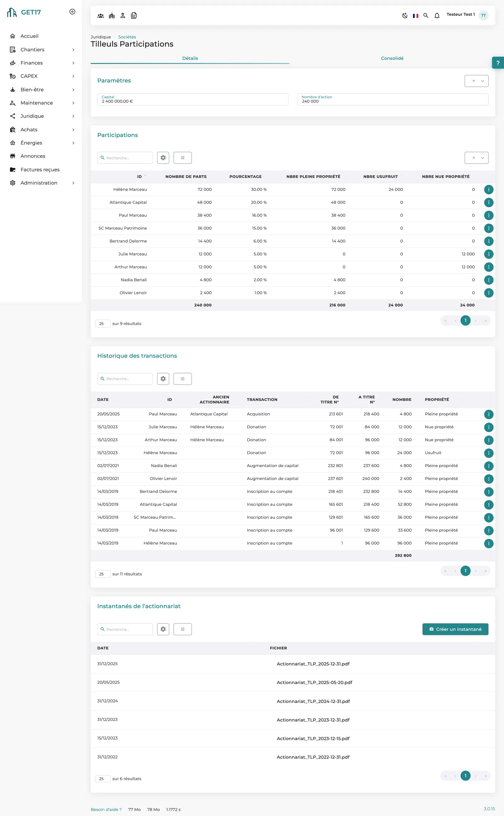
Task: Open snapshots filter sliders button
Action: 183,629
